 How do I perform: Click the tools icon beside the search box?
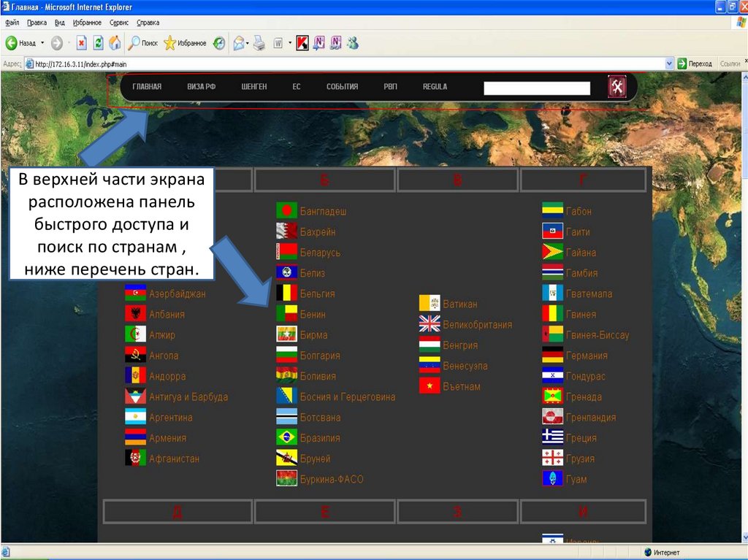point(617,87)
